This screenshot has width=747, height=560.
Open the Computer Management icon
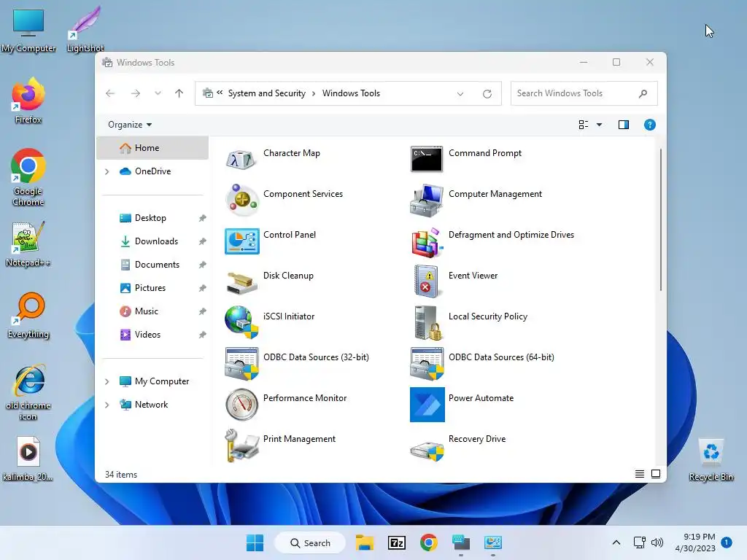click(x=426, y=200)
